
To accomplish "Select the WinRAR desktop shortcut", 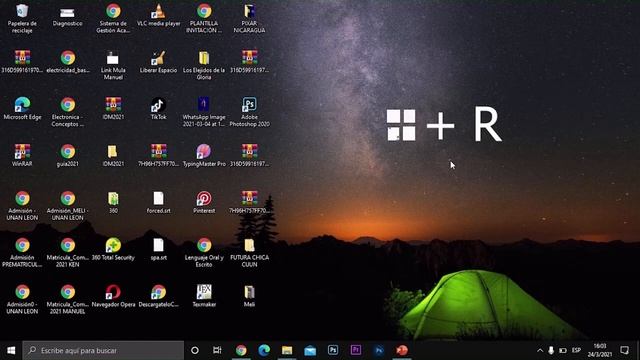I will click(x=22, y=156).
